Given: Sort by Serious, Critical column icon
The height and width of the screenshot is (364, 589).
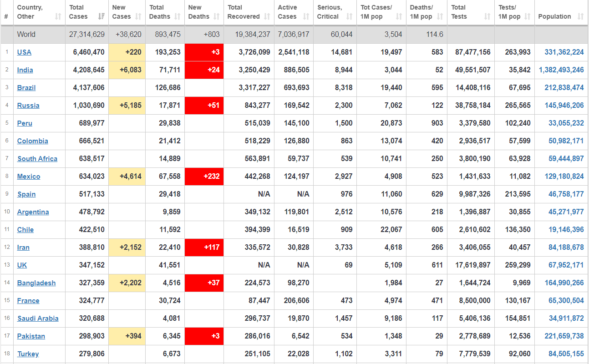Looking at the screenshot, I should coord(350,16).
